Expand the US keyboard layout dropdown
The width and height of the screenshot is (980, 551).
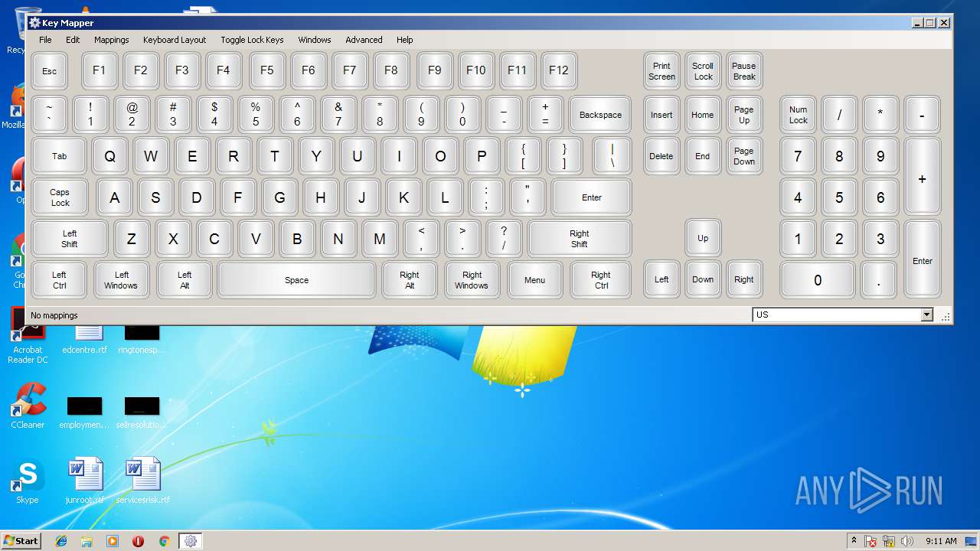(927, 315)
